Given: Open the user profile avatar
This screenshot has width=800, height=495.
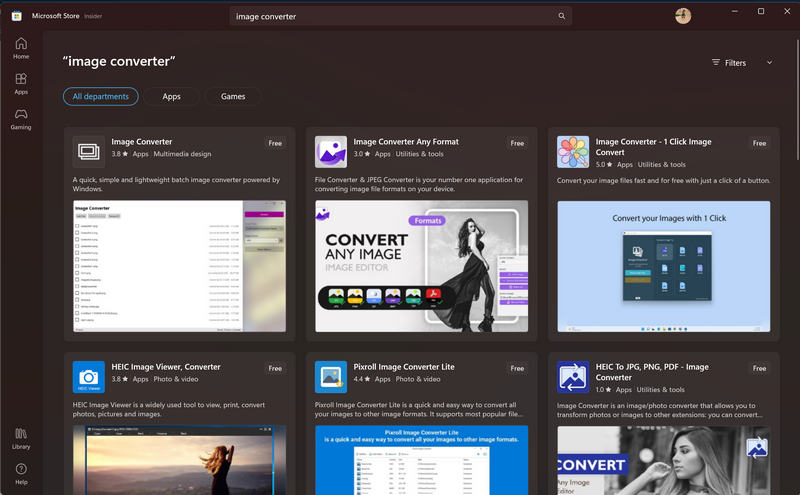Looking at the screenshot, I should [x=683, y=16].
